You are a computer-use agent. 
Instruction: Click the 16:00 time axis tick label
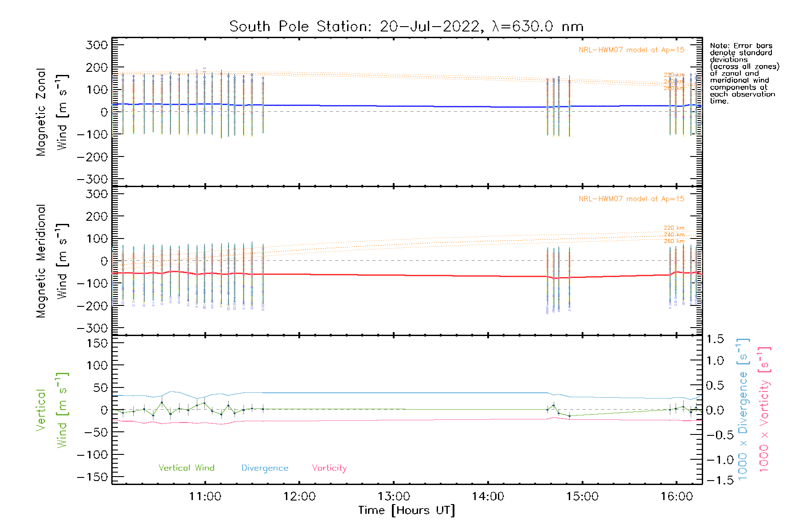(x=677, y=497)
